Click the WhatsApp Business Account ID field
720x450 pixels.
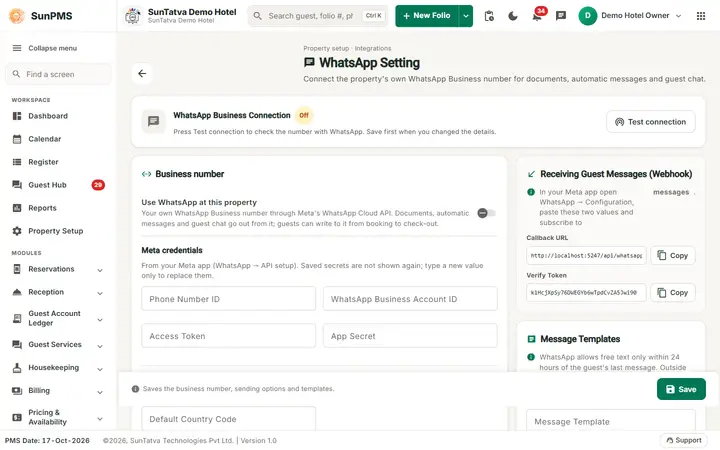[x=410, y=299]
